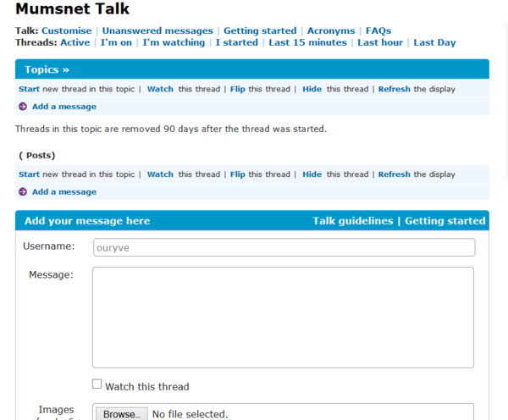
Task: Click the lower Add a message link
Action: click(x=64, y=192)
